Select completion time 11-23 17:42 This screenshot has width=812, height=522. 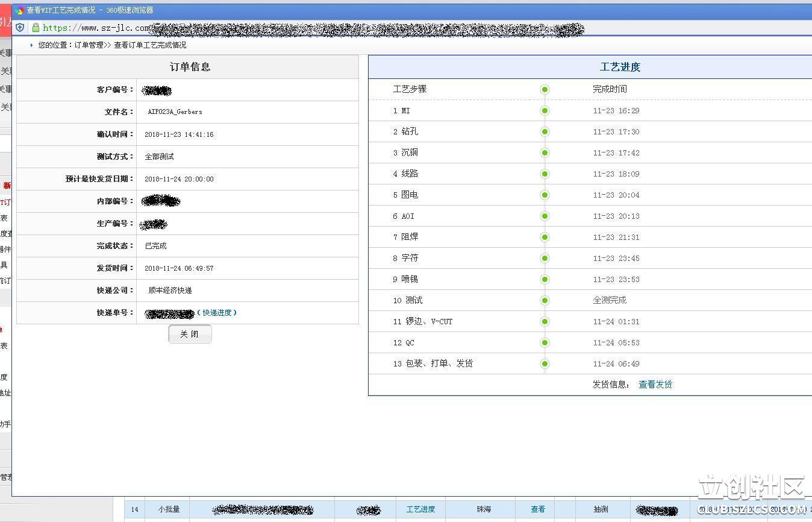pyautogui.click(x=616, y=153)
